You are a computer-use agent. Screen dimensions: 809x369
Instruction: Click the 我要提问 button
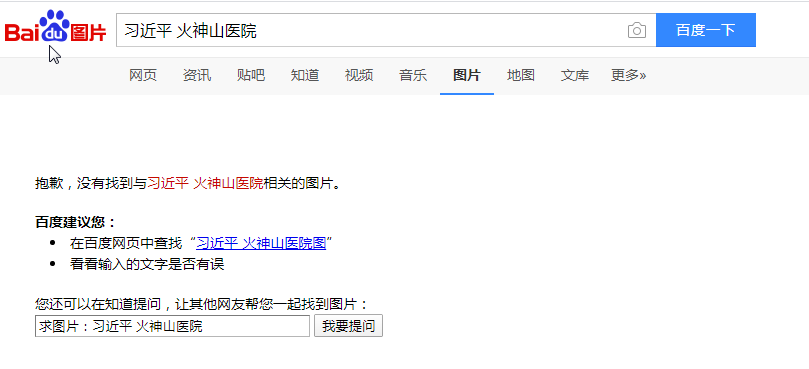pos(348,326)
